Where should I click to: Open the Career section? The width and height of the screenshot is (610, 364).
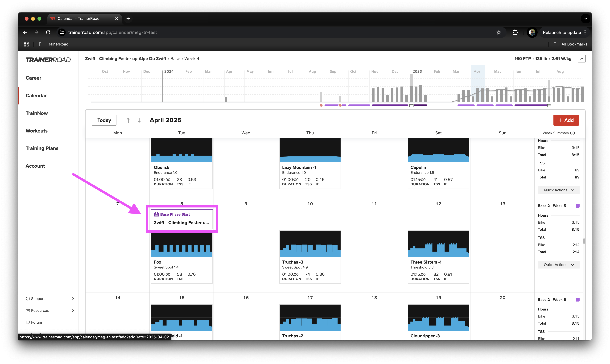pos(33,78)
